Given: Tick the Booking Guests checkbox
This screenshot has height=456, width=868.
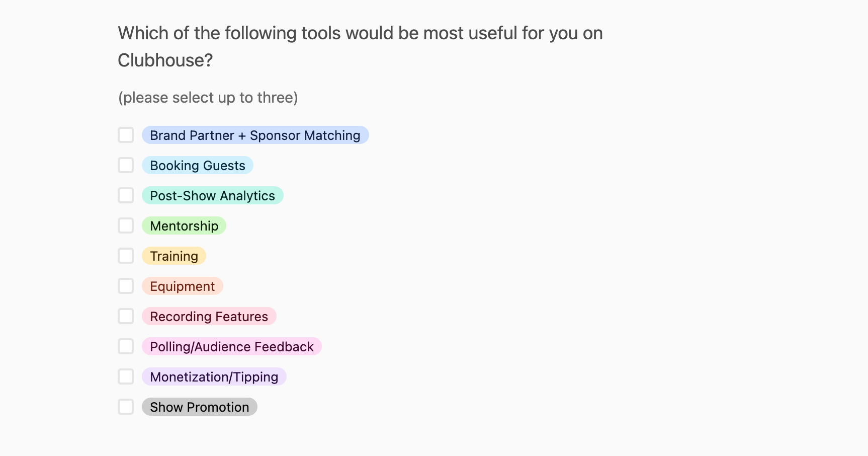Looking at the screenshot, I should pos(126,165).
